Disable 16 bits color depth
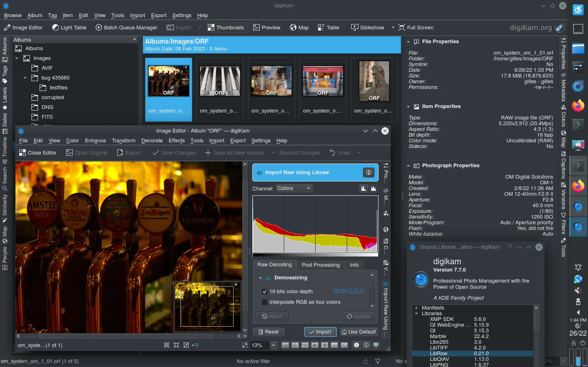 point(264,292)
